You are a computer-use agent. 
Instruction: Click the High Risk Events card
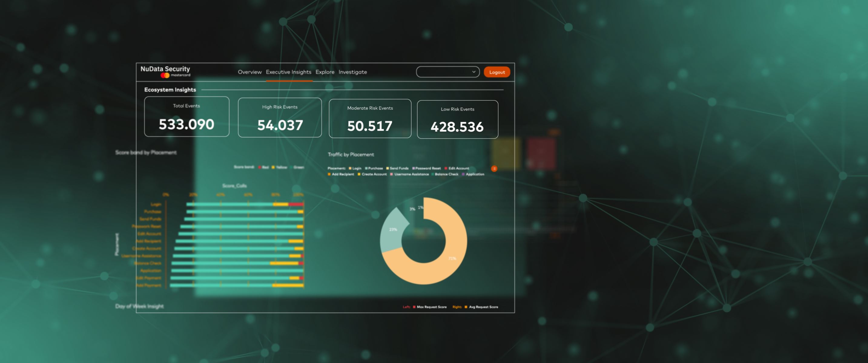[280, 117]
